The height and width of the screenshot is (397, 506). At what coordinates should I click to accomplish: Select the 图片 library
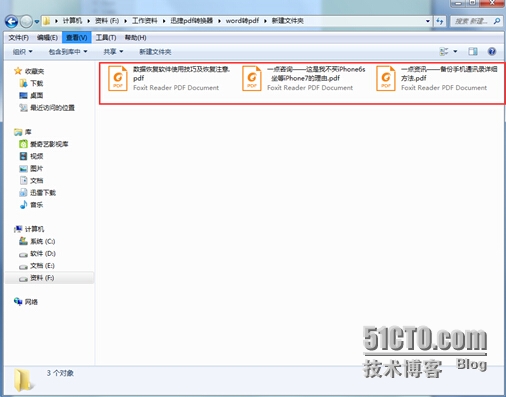tap(37, 168)
